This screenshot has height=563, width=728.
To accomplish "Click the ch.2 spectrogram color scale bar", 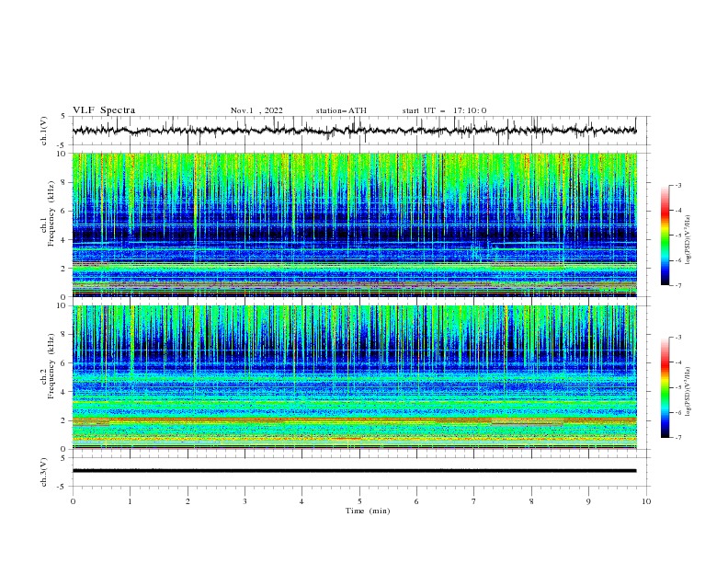I will (665, 387).
